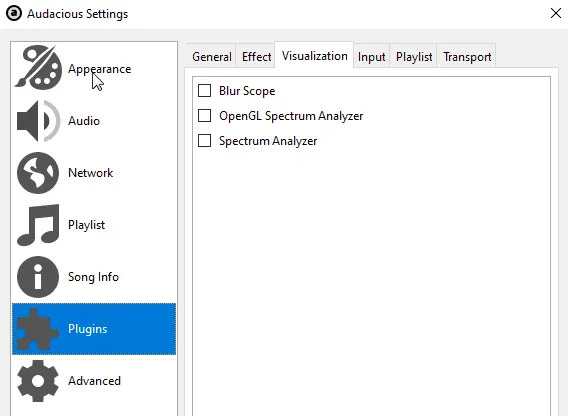Select the Advanced category label
The width and height of the screenshot is (568, 416).
[x=94, y=381]
